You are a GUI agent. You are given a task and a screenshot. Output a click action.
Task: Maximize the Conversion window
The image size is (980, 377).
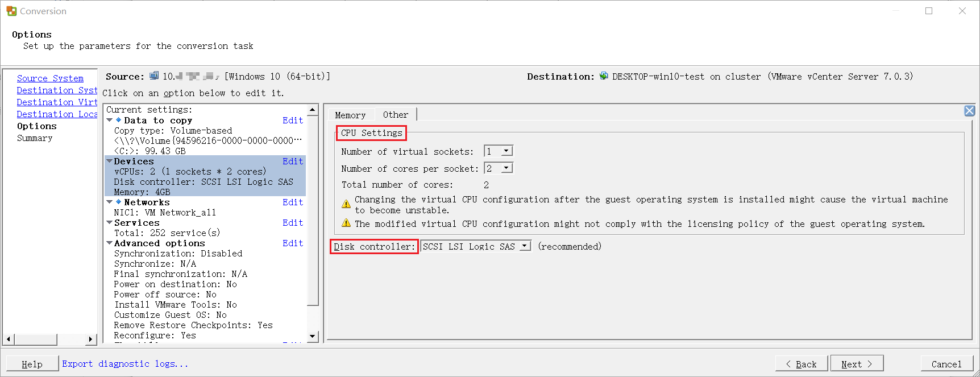pos(929,11)
